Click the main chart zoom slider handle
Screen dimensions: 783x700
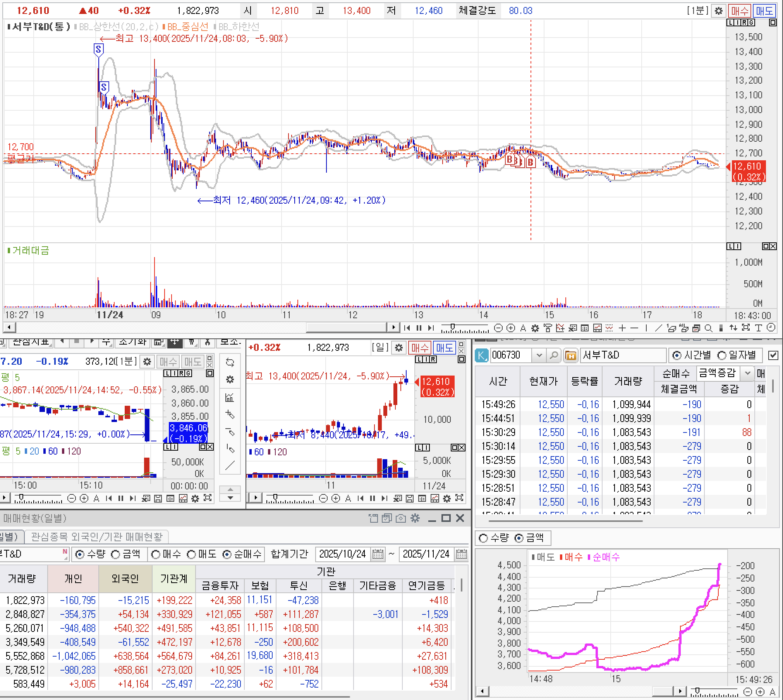coord(452,327)
